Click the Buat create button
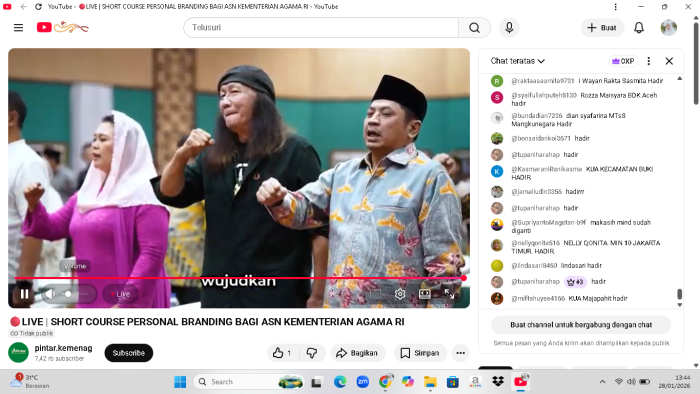 pos(602,28)
